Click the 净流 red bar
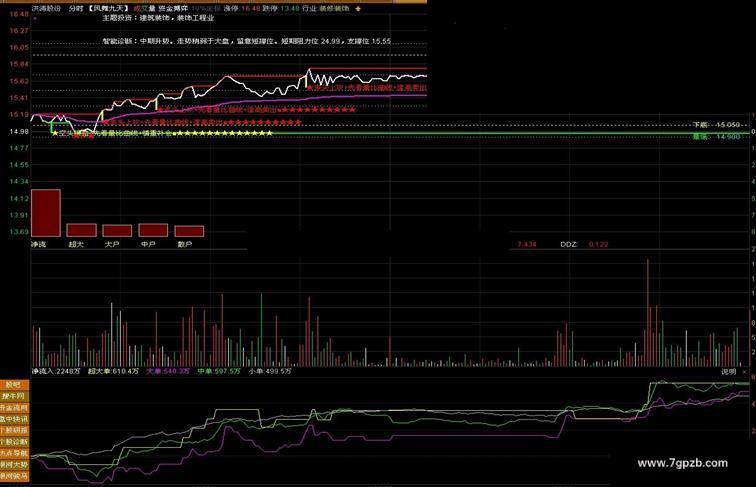Screen dimensions: 756x487 pyautogui.click(x=46, y=213)
